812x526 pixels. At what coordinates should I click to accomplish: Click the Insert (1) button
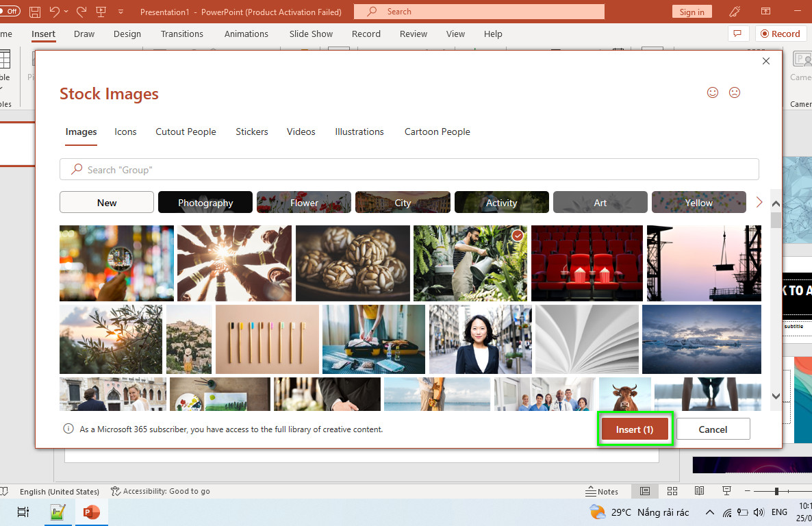(635, 429)
